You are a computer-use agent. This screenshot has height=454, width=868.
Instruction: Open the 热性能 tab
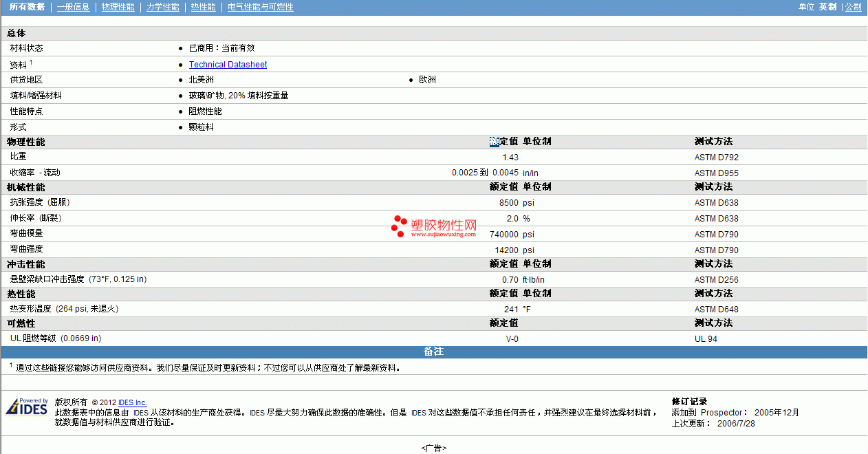(203, 7)
